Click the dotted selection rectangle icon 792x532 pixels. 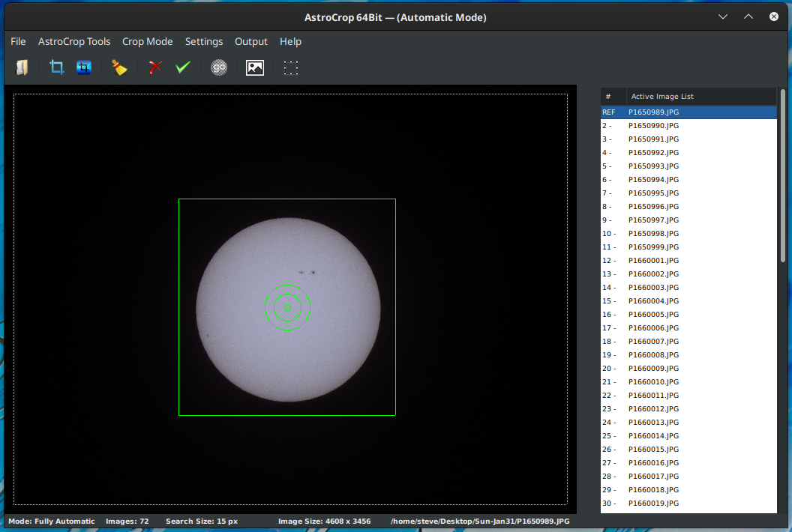click(291, 67)
